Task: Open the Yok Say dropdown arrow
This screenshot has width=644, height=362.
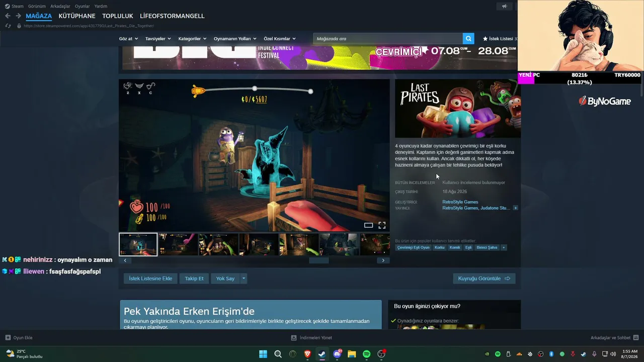Action: pyautogui.click(x=244, y=279)
